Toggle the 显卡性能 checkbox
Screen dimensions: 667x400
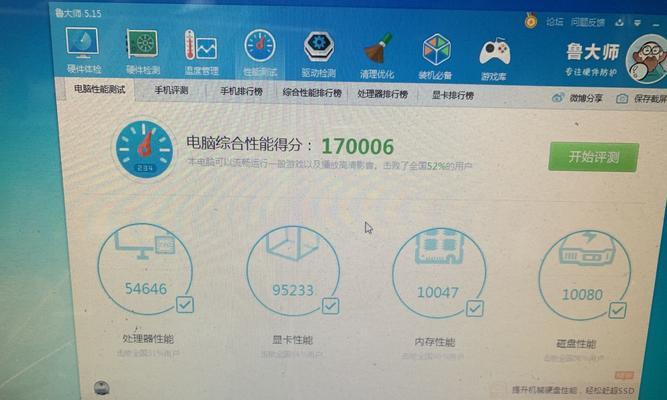[x=331, y=306]
